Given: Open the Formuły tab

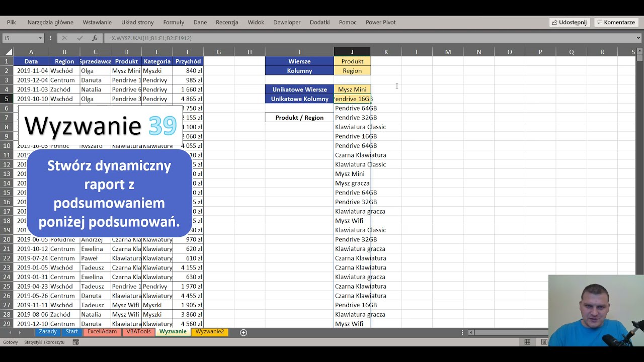Looking at the screenshot, I should click(x=174, y=22).
